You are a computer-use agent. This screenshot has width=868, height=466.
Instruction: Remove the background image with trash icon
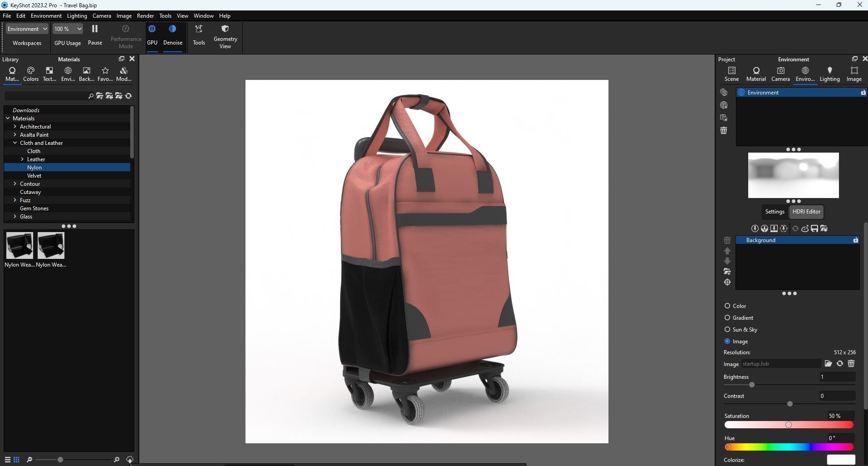pyautogui.click(x=851, y=363)
